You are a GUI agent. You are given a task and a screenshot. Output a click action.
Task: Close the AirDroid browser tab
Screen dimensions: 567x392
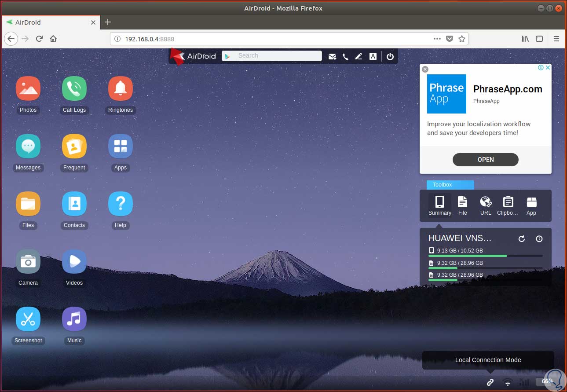[93, 22]
